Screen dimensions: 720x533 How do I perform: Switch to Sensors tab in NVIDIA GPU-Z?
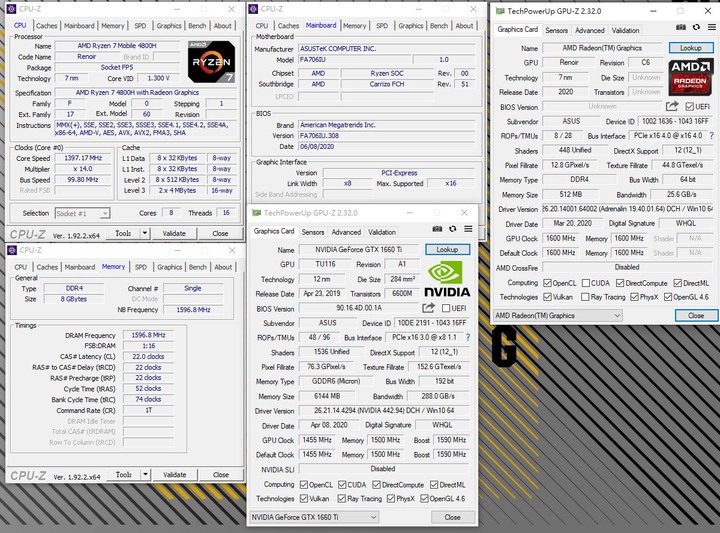pos(313,232)
